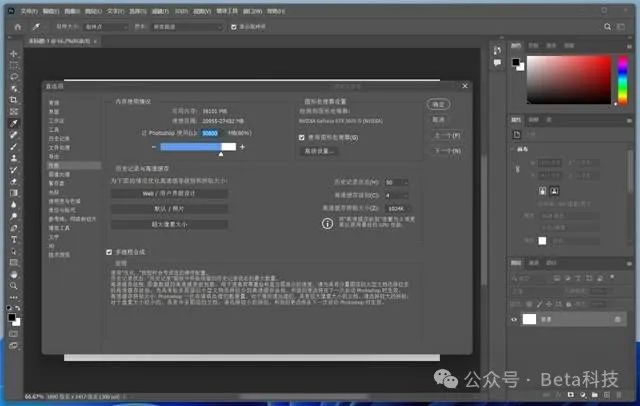
Task: Select the Dodge tool
Action: 13,216
